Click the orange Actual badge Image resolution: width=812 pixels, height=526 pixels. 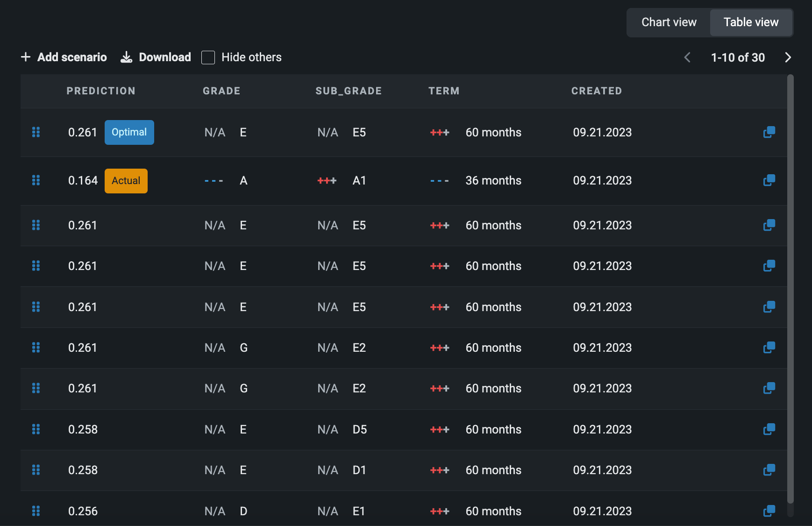[126, 181]
